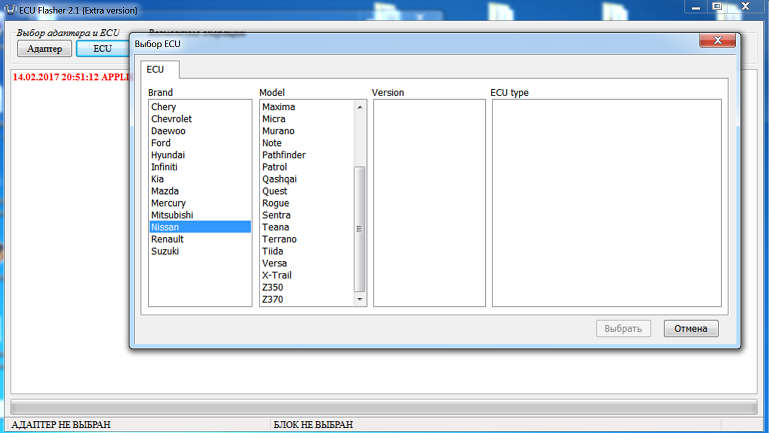Choose Sentra model

307,215
